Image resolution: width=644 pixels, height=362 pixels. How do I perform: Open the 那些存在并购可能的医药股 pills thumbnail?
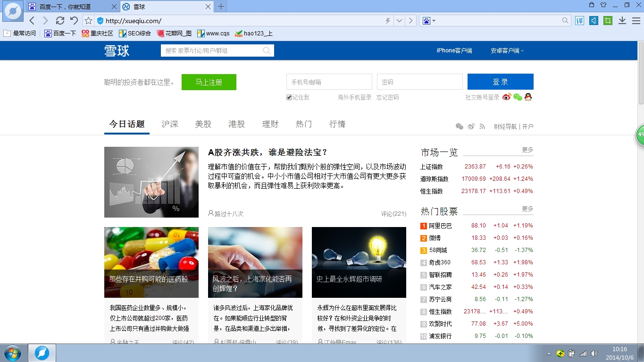click(x=151, y=262)
